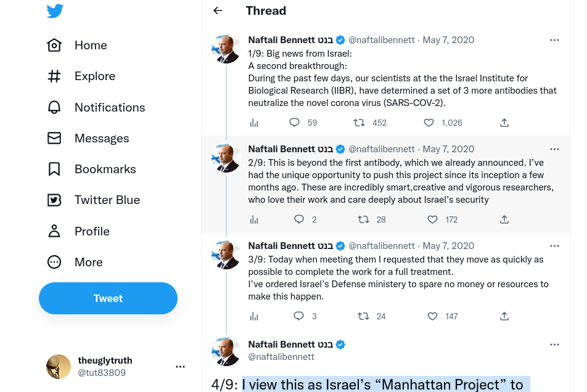Reply to the 1/9 tweet
The height and width of the screenshot is (392, 587).
pos(295,123)
